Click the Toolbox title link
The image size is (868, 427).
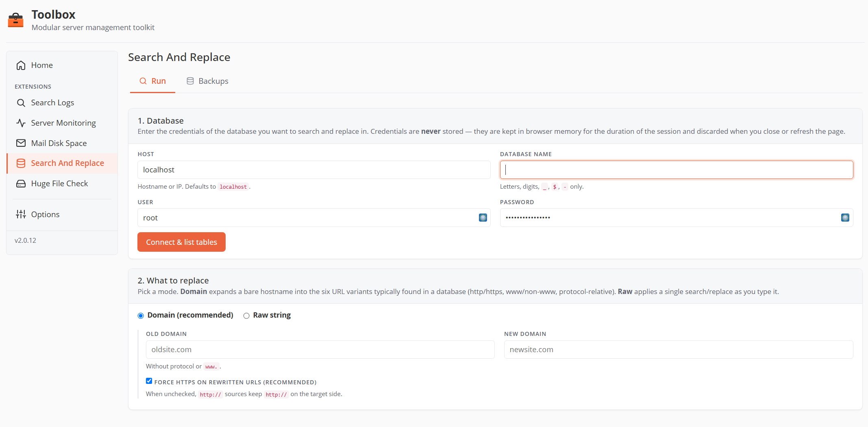point(53,15)
